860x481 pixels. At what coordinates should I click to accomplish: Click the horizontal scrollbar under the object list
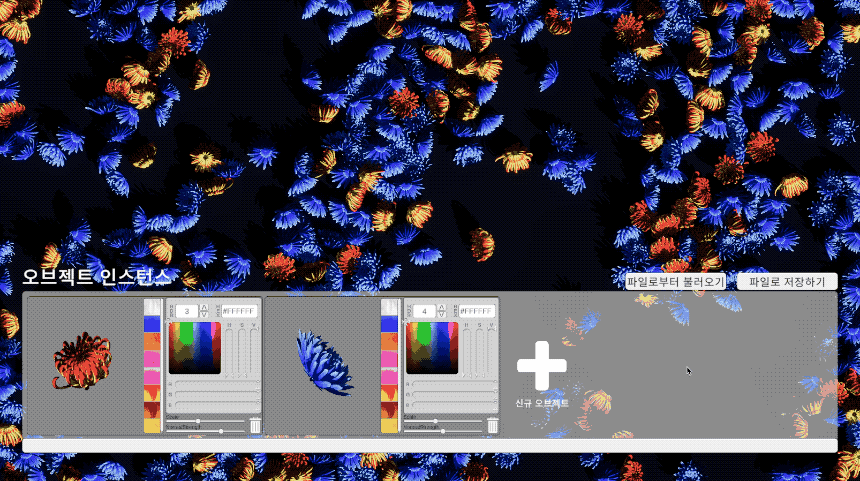pyautogui.click(x=430, y=445)
